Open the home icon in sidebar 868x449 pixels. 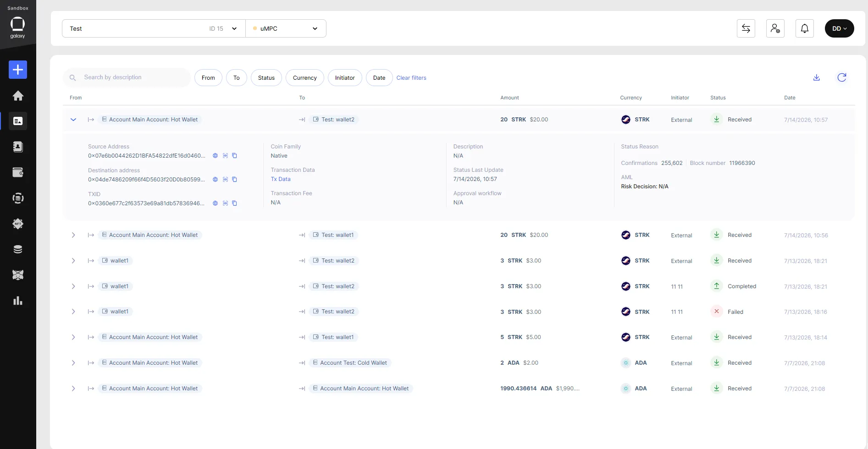18,96
